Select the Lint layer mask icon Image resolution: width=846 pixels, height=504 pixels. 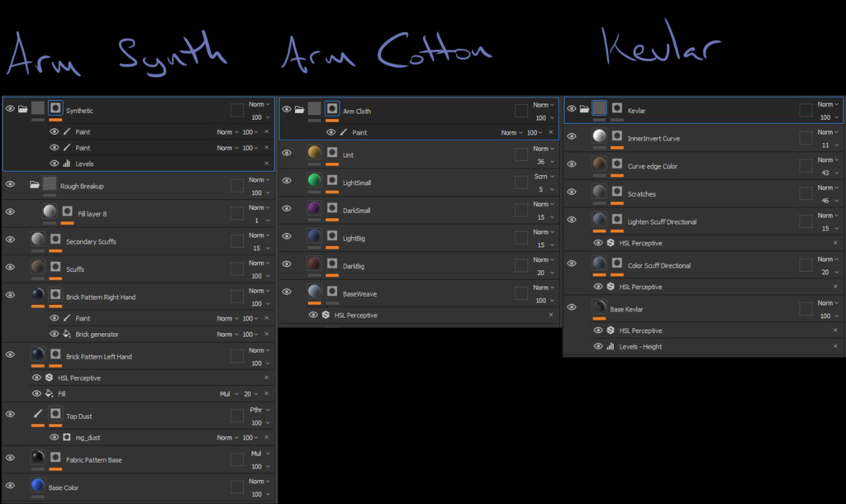[332, 153]
